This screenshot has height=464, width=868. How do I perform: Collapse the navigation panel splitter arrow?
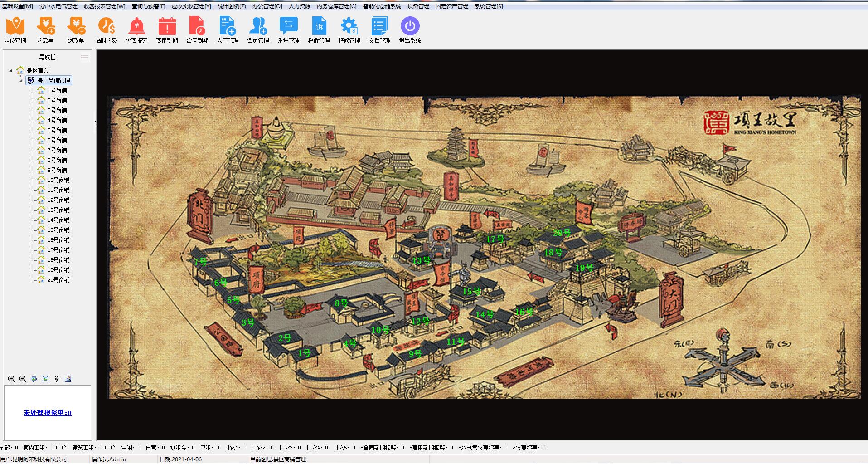[x=95, y=122]
